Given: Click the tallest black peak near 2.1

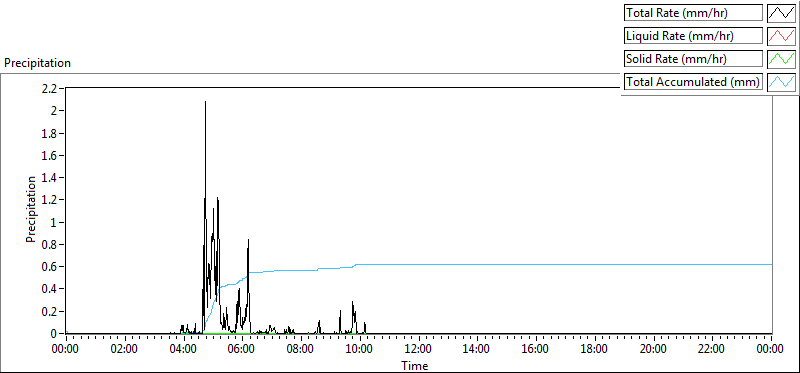Looking at the screenshot, I should pos(206,102).
